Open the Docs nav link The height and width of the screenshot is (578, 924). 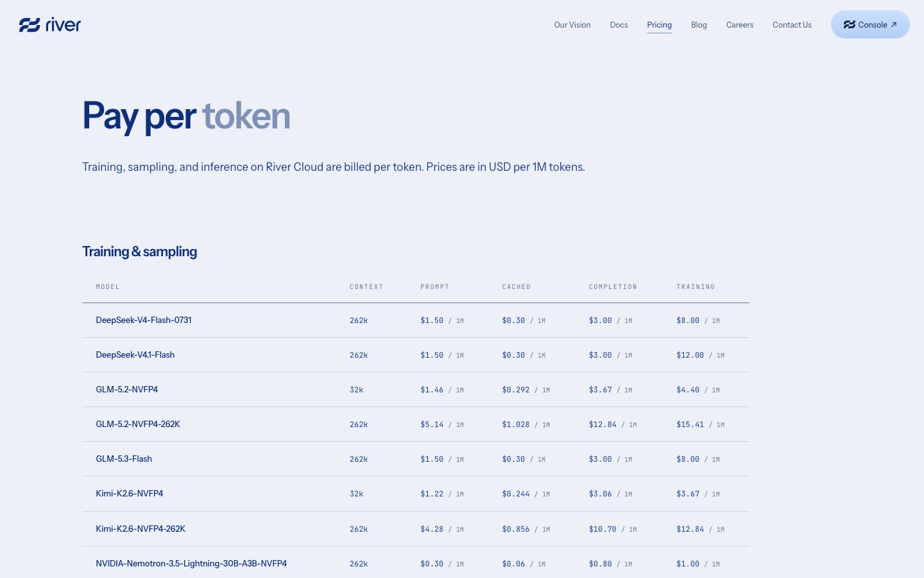pyautogui.click(x=619, y=25)
